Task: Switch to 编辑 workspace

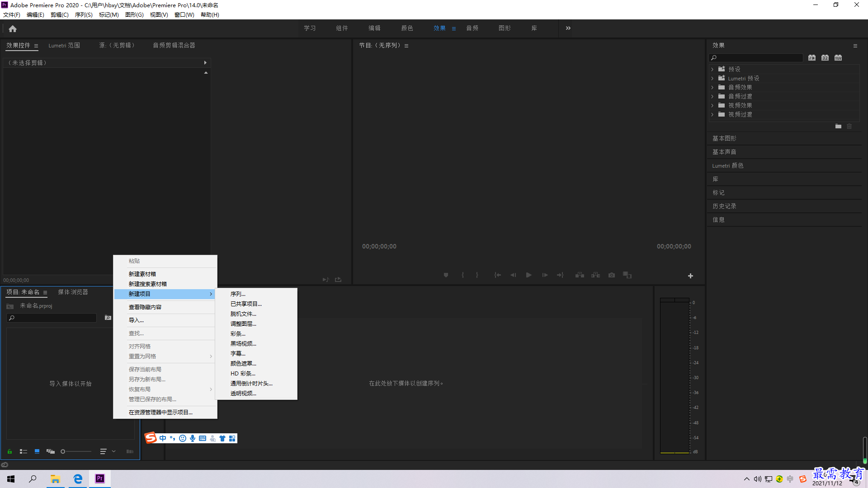Action: [374, 28]
